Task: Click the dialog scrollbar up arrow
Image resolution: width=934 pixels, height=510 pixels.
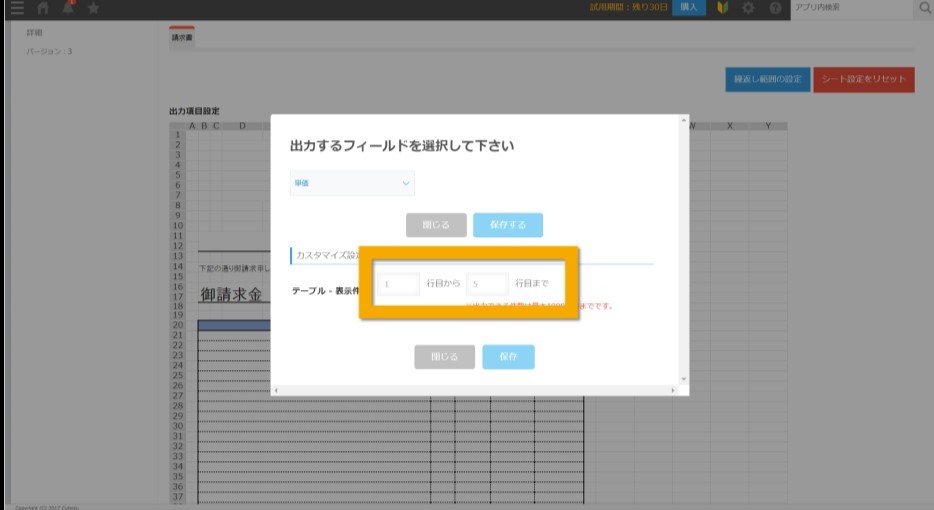Action: point(684,120)
